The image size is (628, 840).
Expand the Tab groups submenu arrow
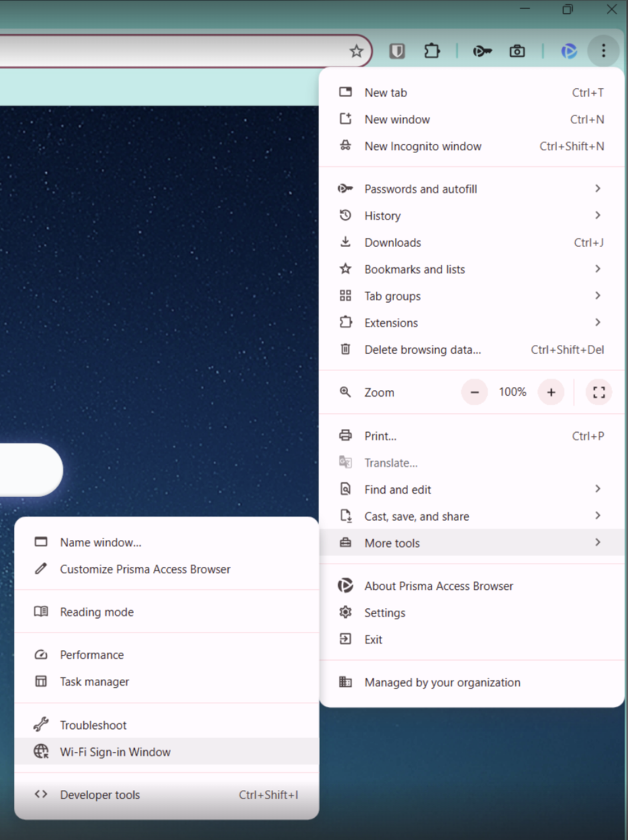tap(598, 296)
